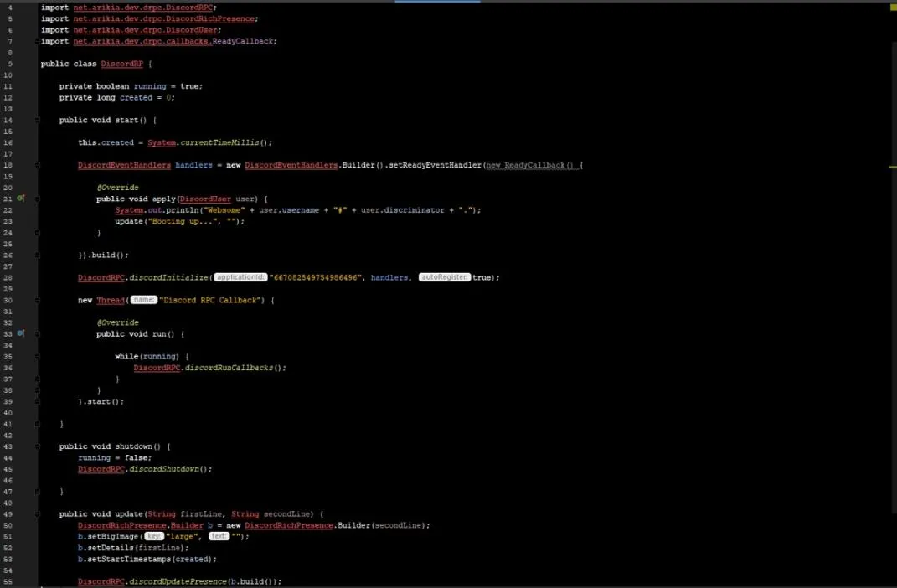Click the implements gutter icon beside run method
The height and width of the screenshot is (588, 897).
(x=21, y=333)
